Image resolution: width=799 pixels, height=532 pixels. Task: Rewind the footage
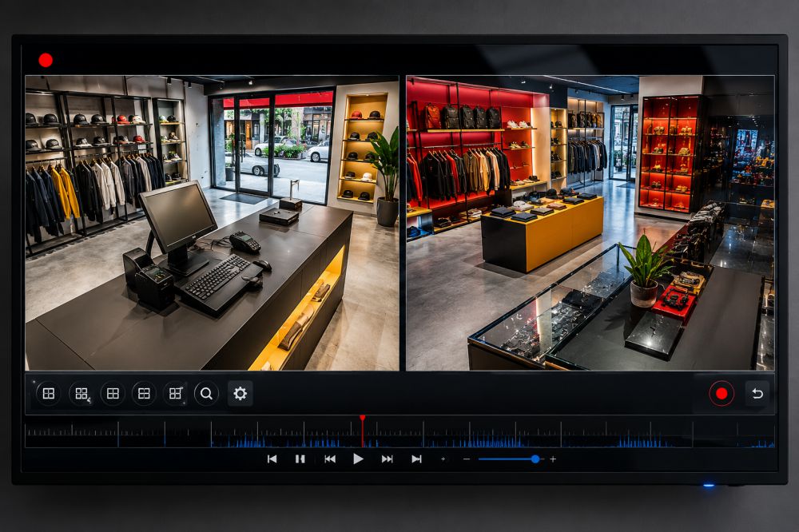pyautogui.click(x=330, y=459)
